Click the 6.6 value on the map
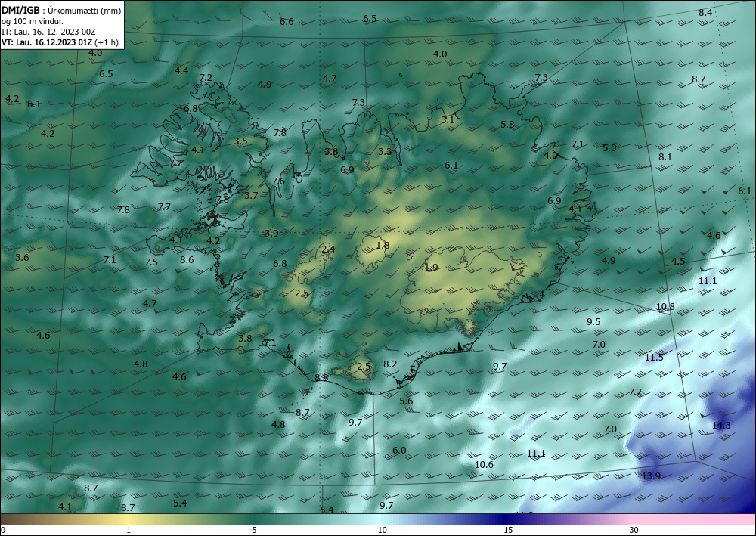The width and height of the screenshot is (756, 536). 287,22
